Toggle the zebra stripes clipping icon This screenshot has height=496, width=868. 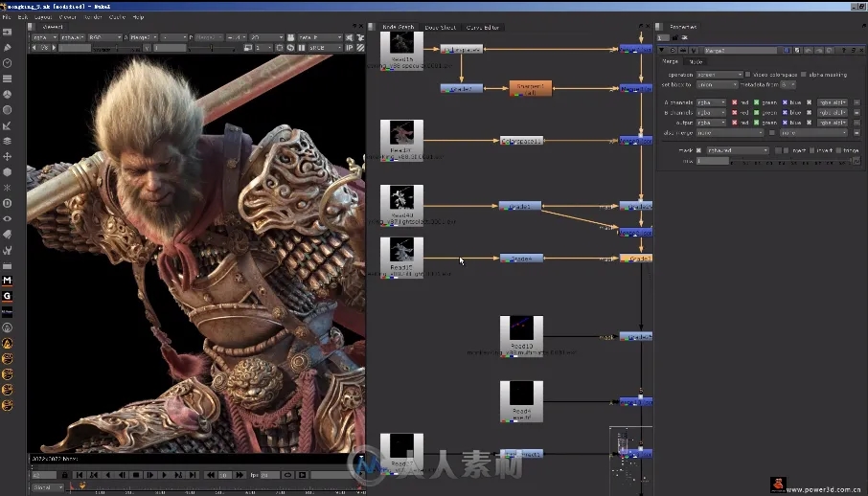[x=360, y=48]
